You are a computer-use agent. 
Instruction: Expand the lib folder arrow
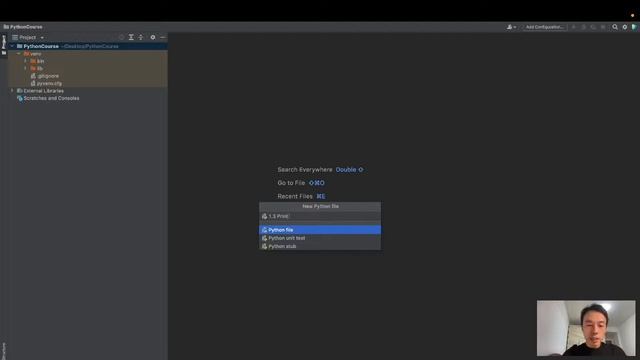coord(26,68)
